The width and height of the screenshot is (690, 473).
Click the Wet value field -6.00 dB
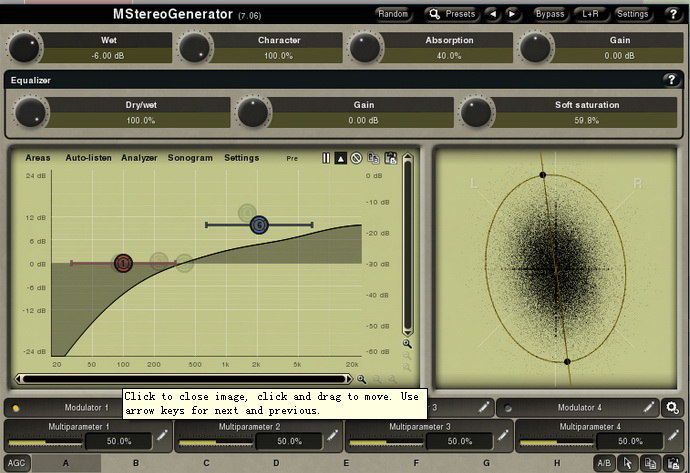point(108,55)
